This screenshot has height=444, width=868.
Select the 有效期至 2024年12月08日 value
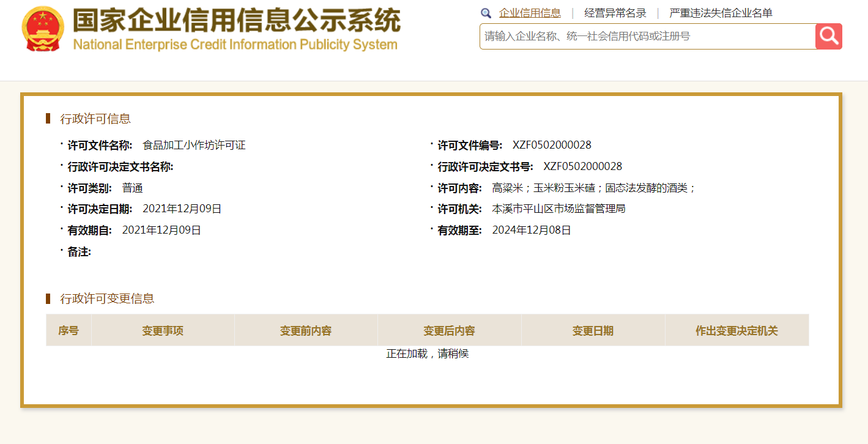point(532,230)
